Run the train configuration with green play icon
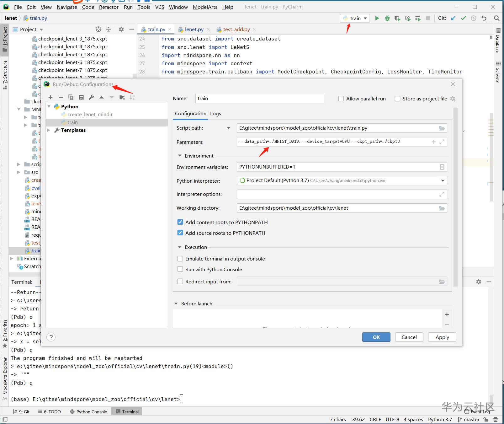 377,18
